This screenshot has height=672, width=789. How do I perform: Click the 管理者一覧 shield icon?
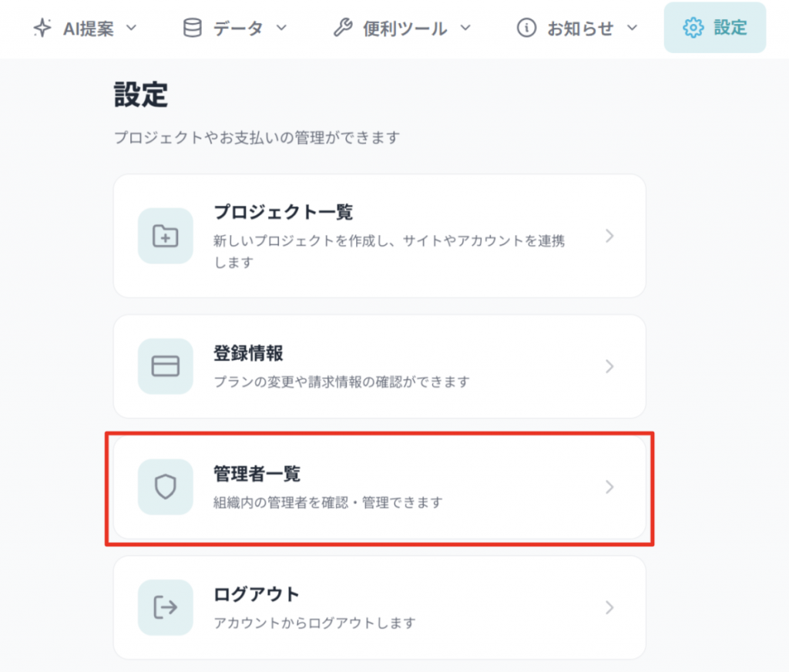[165, 487]
